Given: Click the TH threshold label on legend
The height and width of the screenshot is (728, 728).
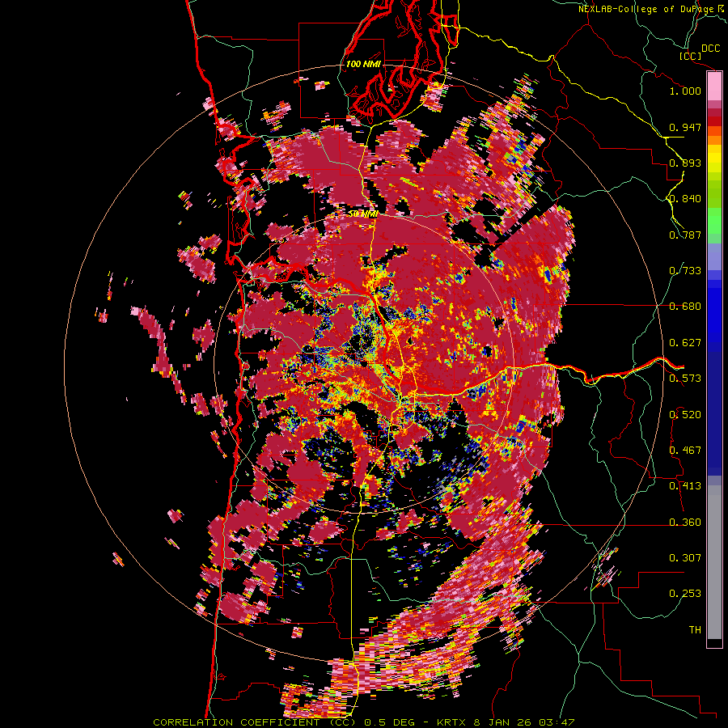Looking at the screenshot, I should point(695,630).
